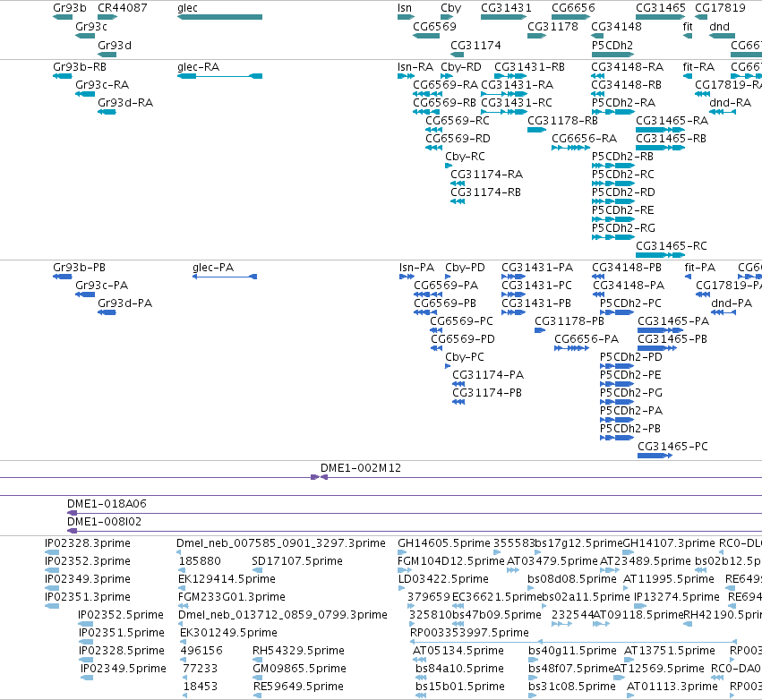Select the Cby gene label
The width and height of the screenshot is (762, 700).
click(x=451, y=8)
